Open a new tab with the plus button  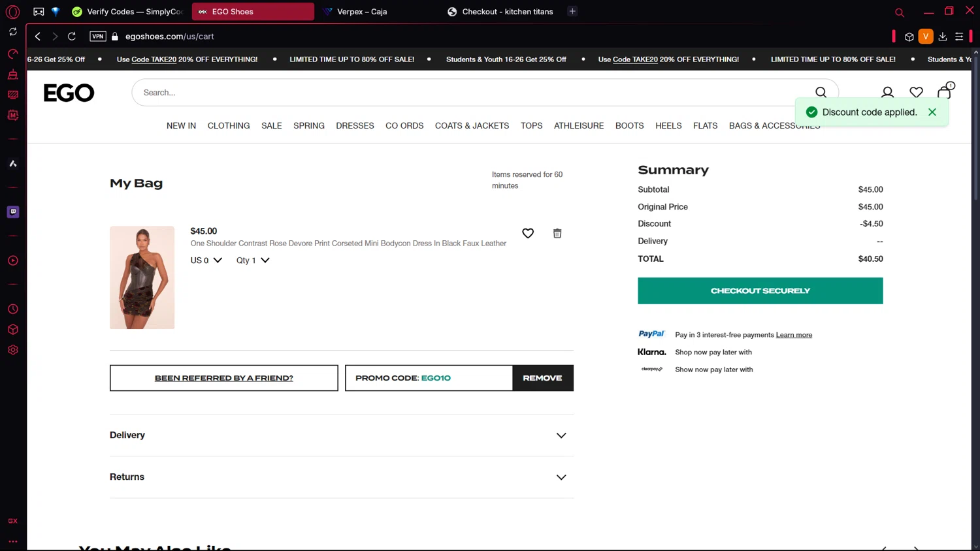pos(572,11)
